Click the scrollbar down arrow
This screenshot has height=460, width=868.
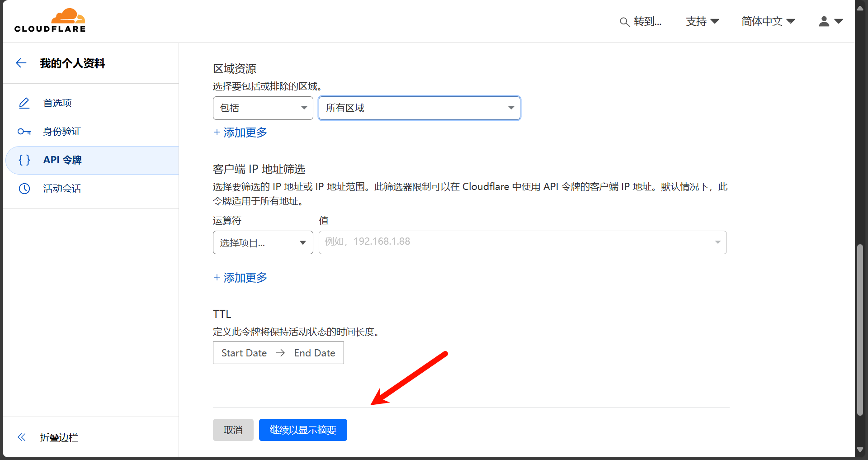click(x=860, y=450)
